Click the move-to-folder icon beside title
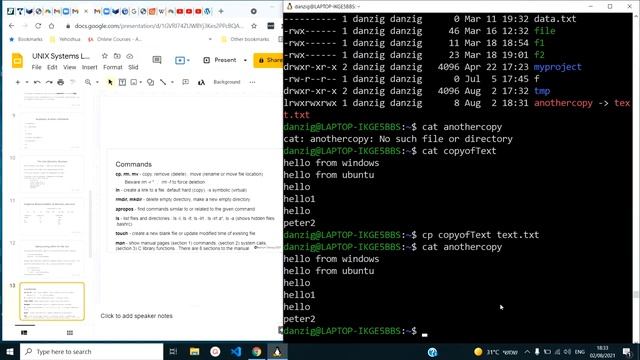The image size is (640, 360). tap(117, 56)
